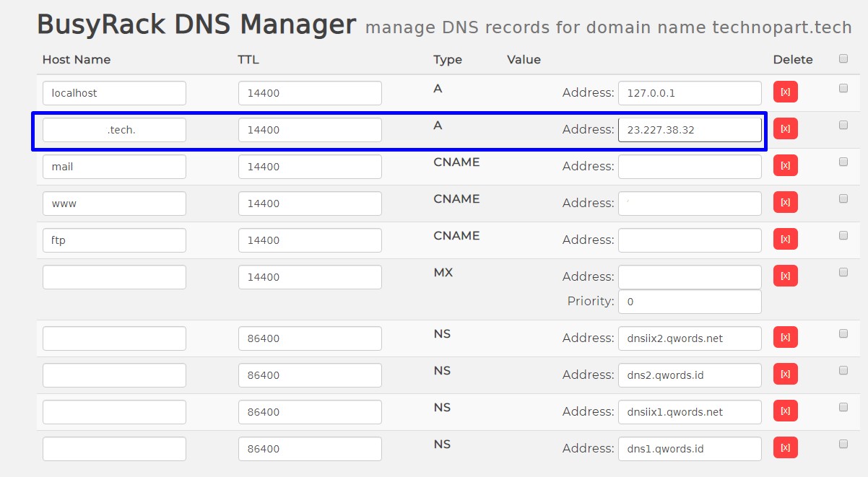Click the ftp host name field
This screenshot has height=477, width=868.
(x=114, y=240)
